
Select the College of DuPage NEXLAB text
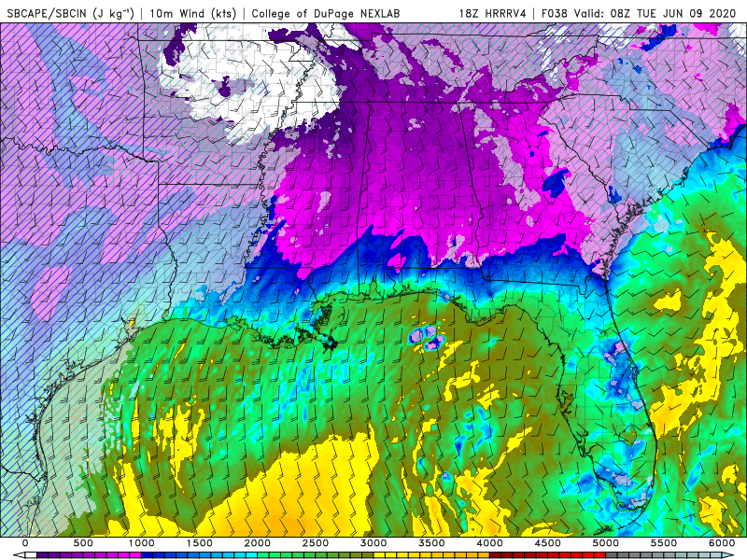(325, 13)
